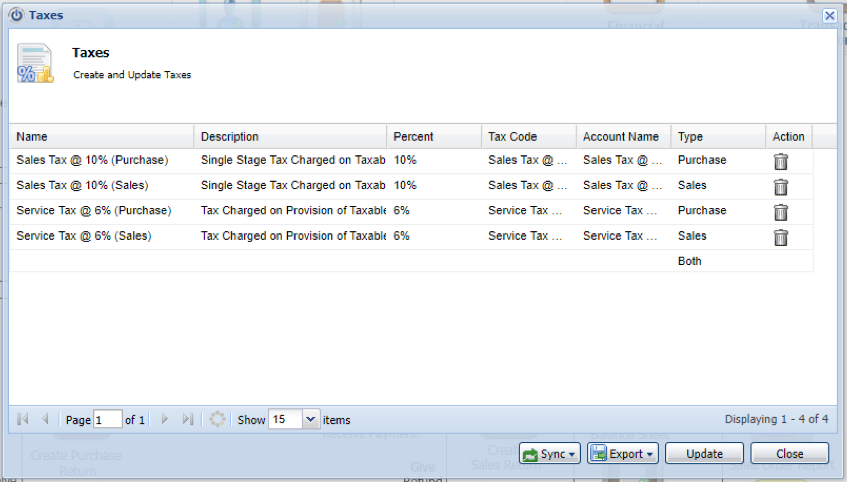Image resolution: width=847 pixels, height=482 pixels.
Task: Go to next page of taxes
Action: coord(165,420)
